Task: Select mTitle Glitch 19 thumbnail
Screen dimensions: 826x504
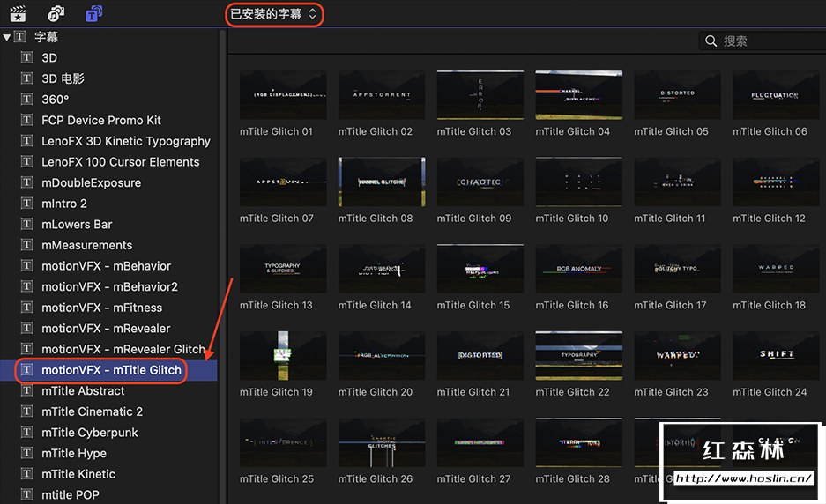Action: pyautogui.click(x=283, y=356)
